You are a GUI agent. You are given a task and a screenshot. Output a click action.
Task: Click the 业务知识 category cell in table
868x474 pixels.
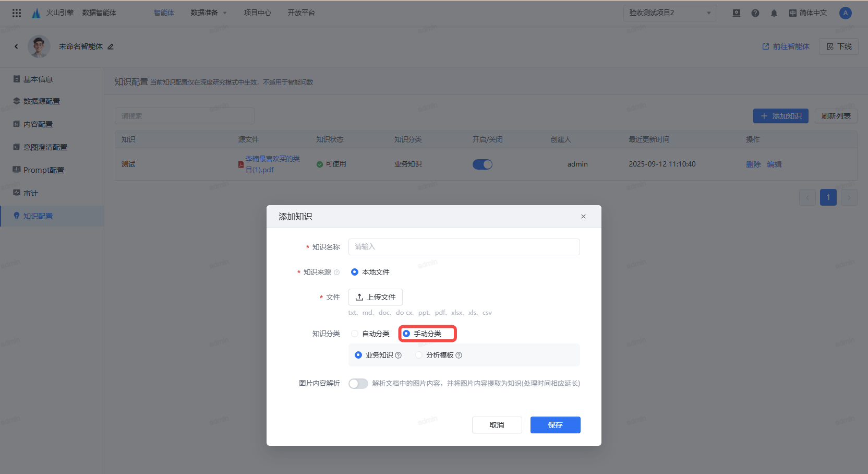click(408, 164)
